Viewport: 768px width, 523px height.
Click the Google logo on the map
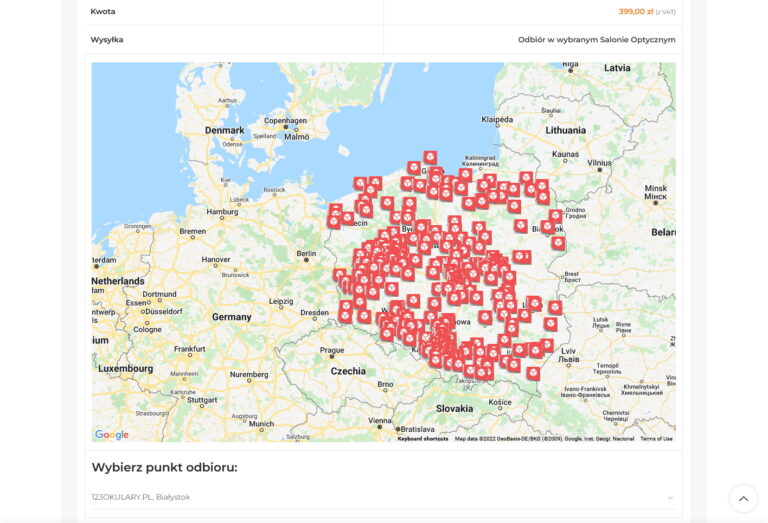tap(112, 434)
